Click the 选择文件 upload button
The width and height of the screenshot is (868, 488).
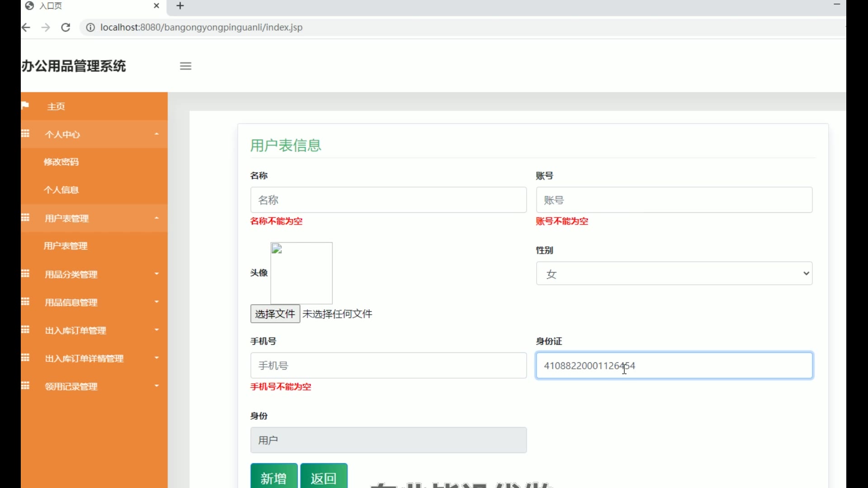pos(275,314)
